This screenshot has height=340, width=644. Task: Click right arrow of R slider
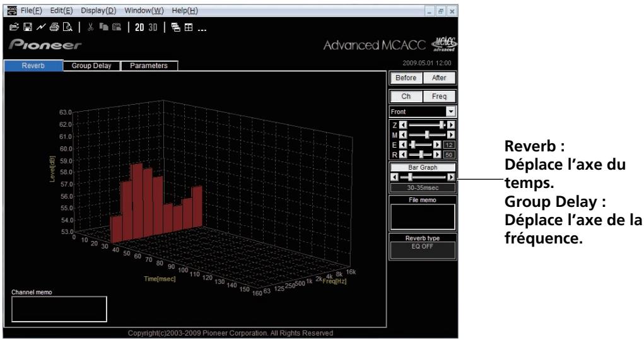437,155
